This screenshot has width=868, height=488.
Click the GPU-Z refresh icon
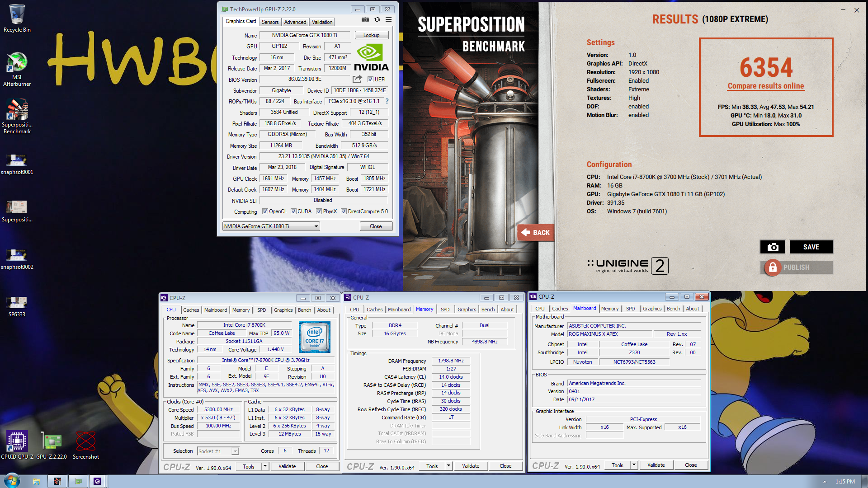click(377, 20)
